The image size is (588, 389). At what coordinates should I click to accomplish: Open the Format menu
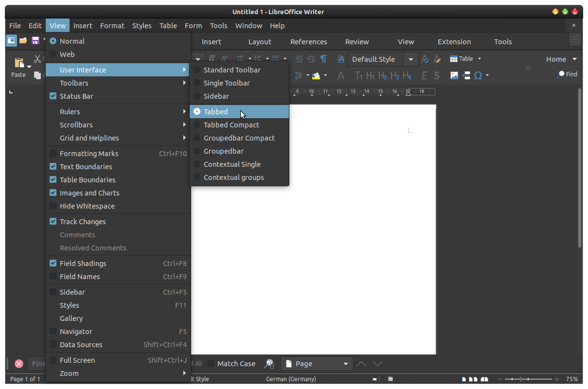click(112, 26)
